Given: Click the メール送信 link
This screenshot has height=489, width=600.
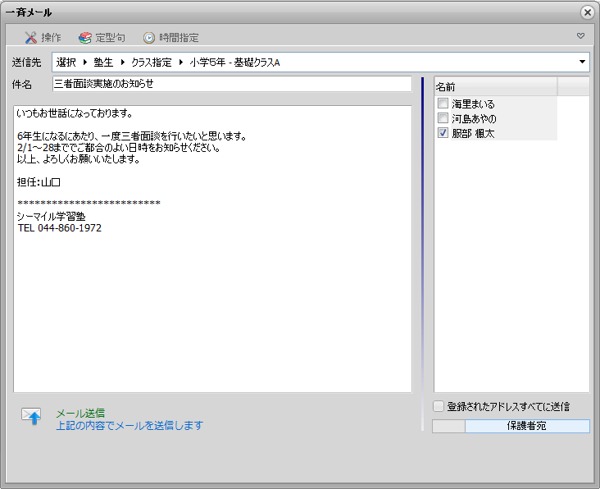Looking at the screenshot, I should click(80, 412).
